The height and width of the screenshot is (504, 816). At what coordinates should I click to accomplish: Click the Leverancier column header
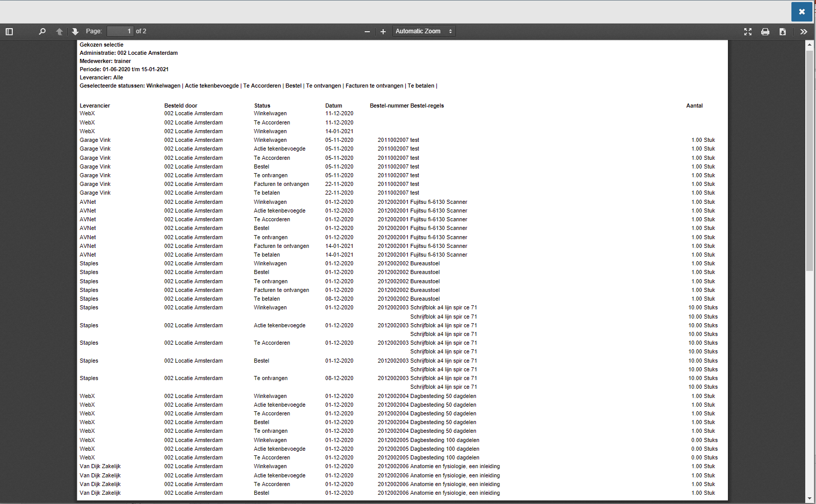click(95, 106)
